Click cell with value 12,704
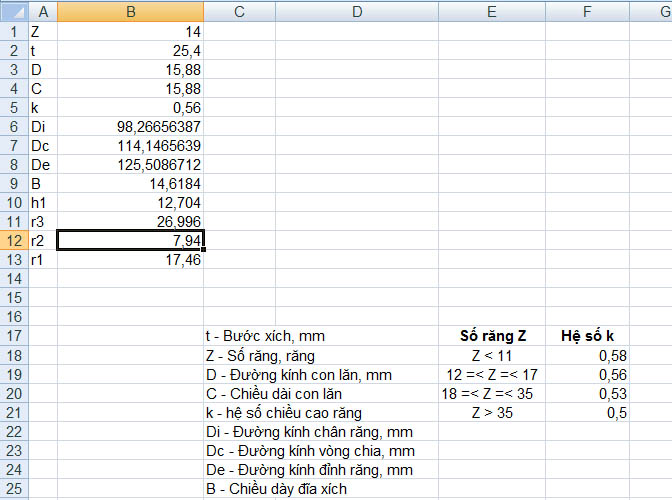The width and height of the screenshot is (672, 500). [130, 203]
